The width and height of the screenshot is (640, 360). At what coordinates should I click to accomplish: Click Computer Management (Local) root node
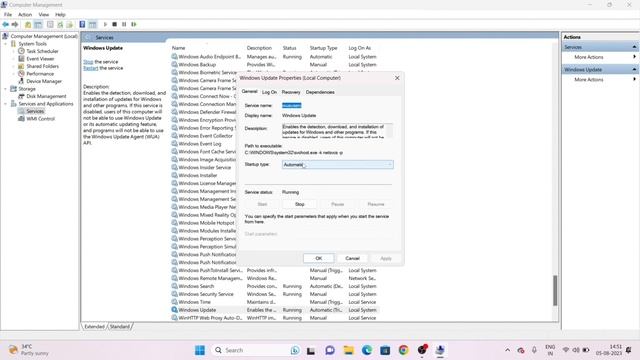[x=44, y=36]
